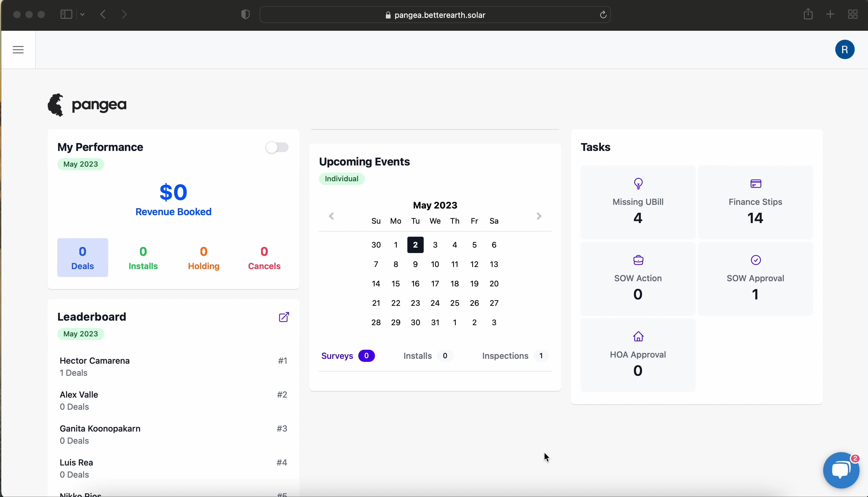Select May 17 on the calendar
The image size is (868, 497).
click(x=435, y=284)
